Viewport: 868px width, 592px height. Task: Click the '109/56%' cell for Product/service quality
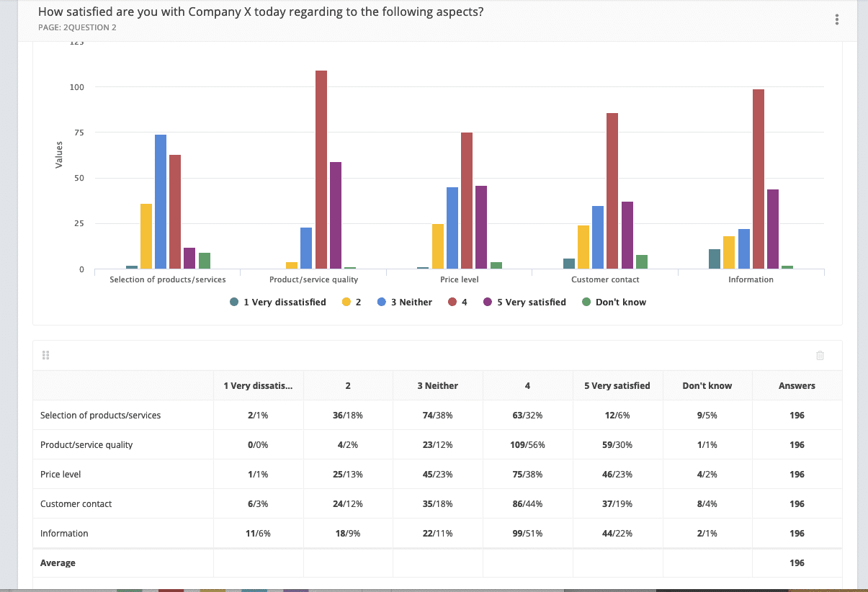point(527,444)
